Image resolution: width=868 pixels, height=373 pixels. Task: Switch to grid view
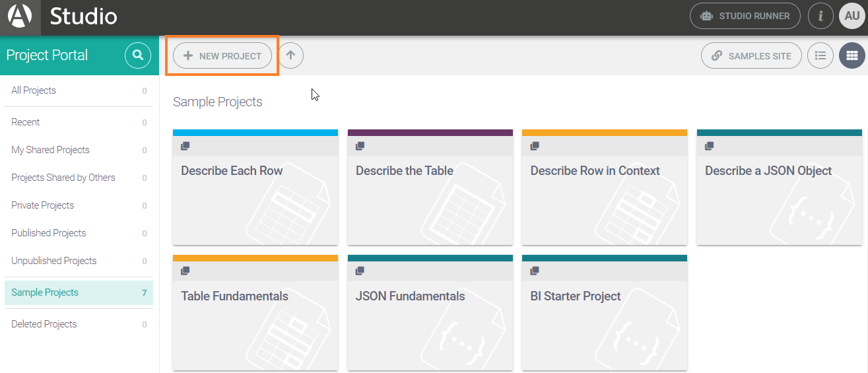(x=852, y=56)
